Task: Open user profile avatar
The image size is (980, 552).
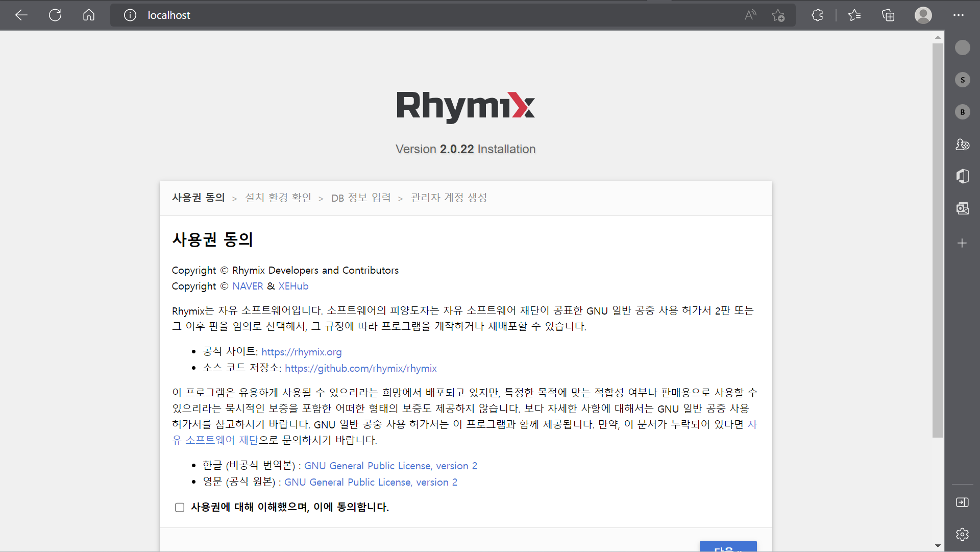Action: [x=923, y=15]
